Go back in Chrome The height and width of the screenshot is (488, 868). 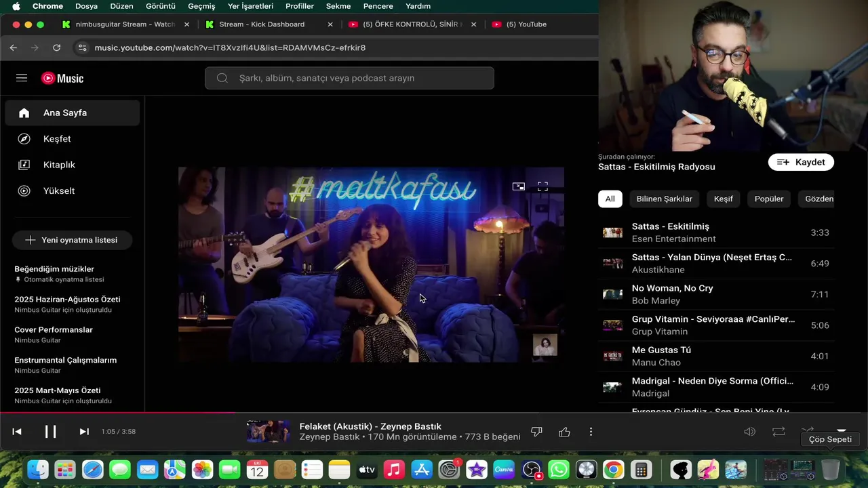tap(13, 47)
